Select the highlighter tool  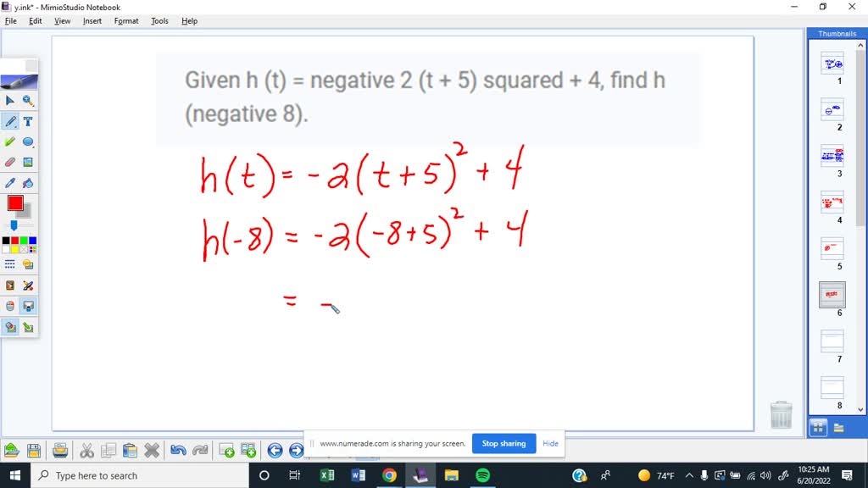coord(10,141)
